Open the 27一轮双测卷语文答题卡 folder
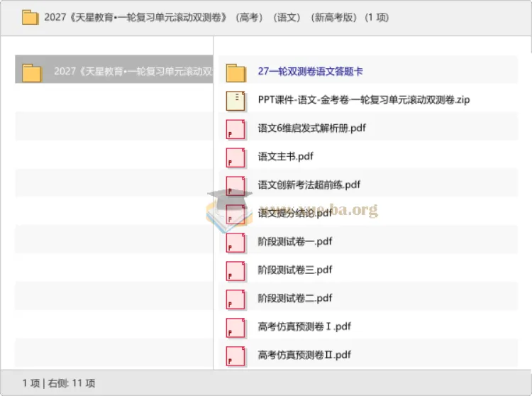Viewport: 532px width, 396px height. [x=310, y=71]
